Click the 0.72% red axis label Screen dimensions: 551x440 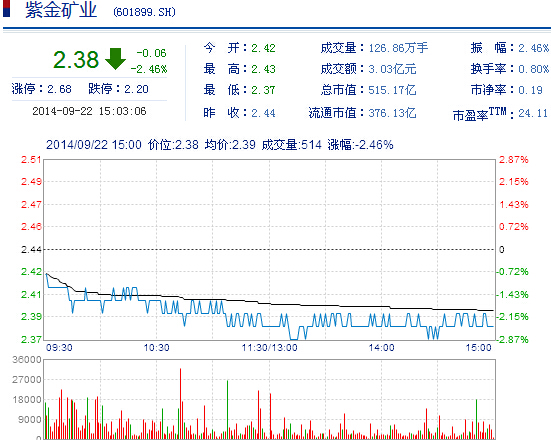(x=513, y=227)
